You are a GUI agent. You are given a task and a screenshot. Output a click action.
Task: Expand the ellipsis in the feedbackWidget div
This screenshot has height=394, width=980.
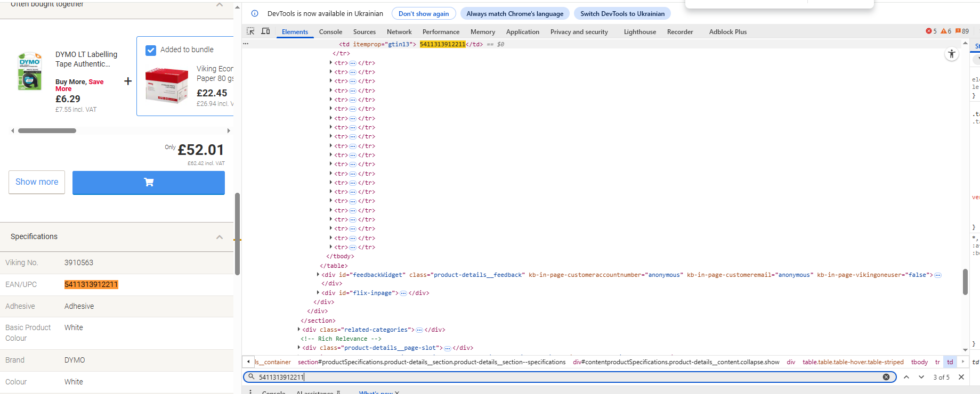938,275
